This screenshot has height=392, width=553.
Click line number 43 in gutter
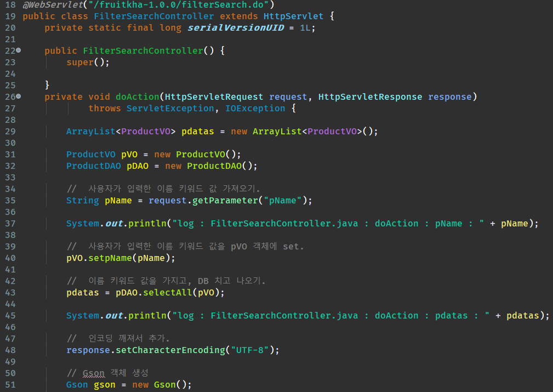tap(10, 293)
